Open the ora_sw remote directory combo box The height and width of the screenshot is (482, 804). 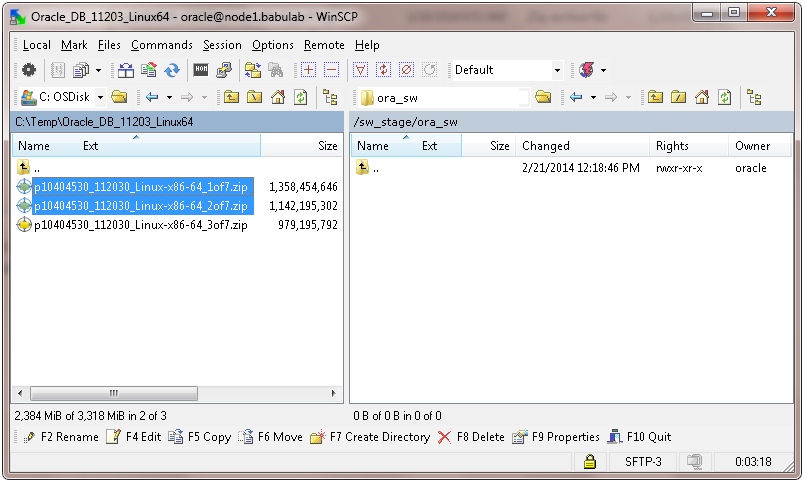pos(444,97)
